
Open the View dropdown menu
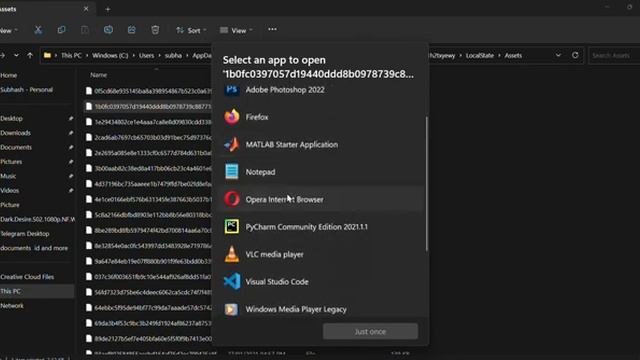[236, 31]
